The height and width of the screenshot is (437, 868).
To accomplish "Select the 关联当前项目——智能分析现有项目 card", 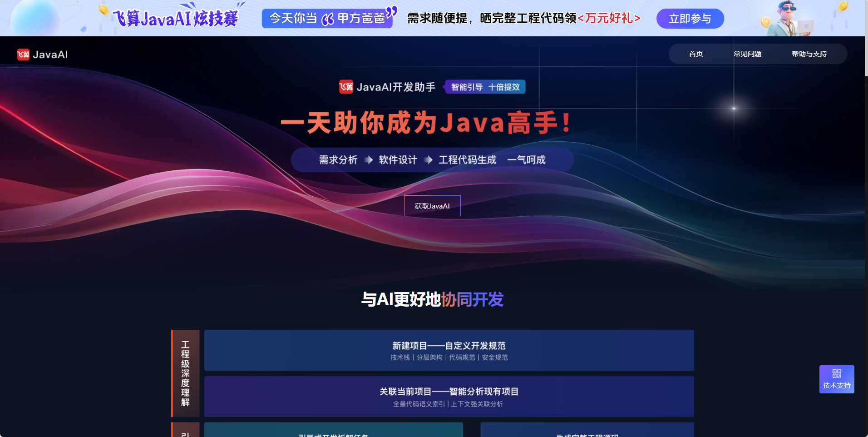I will (449, 397).
